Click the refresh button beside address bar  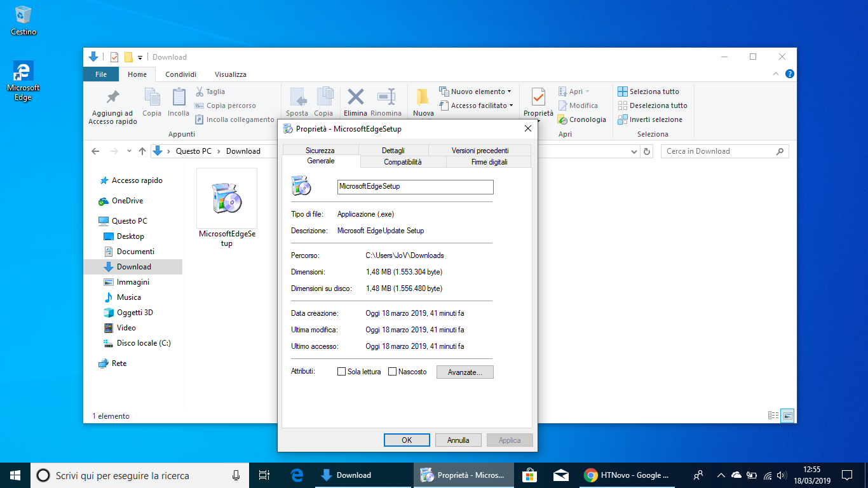pyautogui.click(x=647, y=151)
